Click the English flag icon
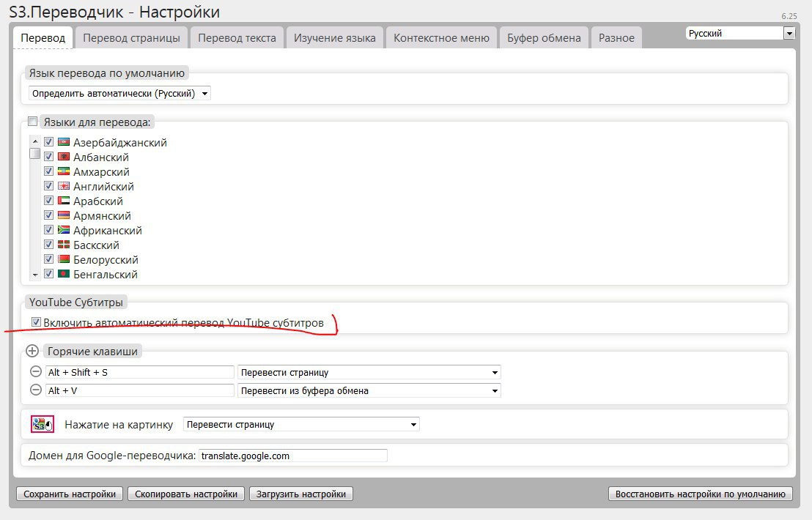812x520 pixels. (x=64, y=186)
